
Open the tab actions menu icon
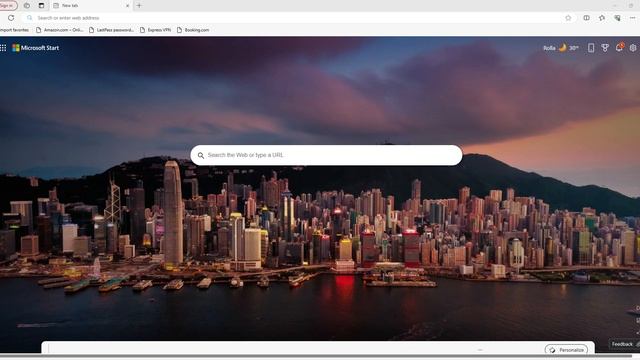pos(41,6)
